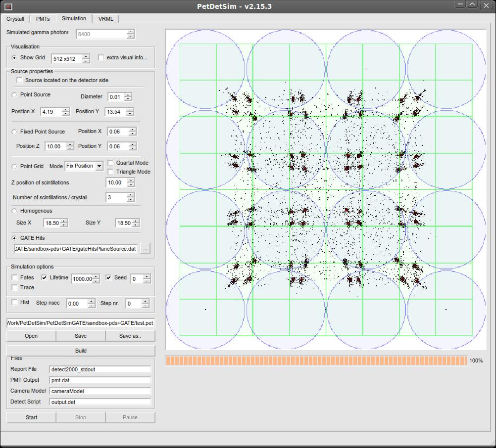The image size is (496, 448).
Task: Click the Lifetime 1000.00 stepper arrows
Action: (x=97, y=279)
